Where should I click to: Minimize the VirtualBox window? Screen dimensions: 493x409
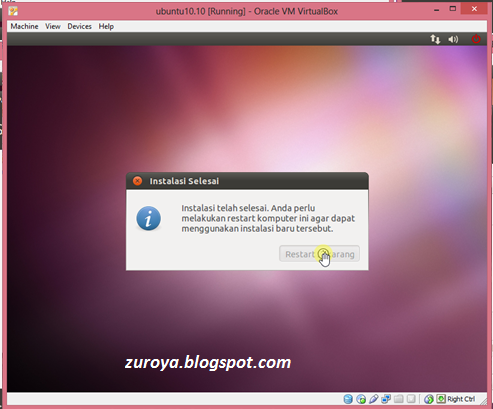point(436,10)
